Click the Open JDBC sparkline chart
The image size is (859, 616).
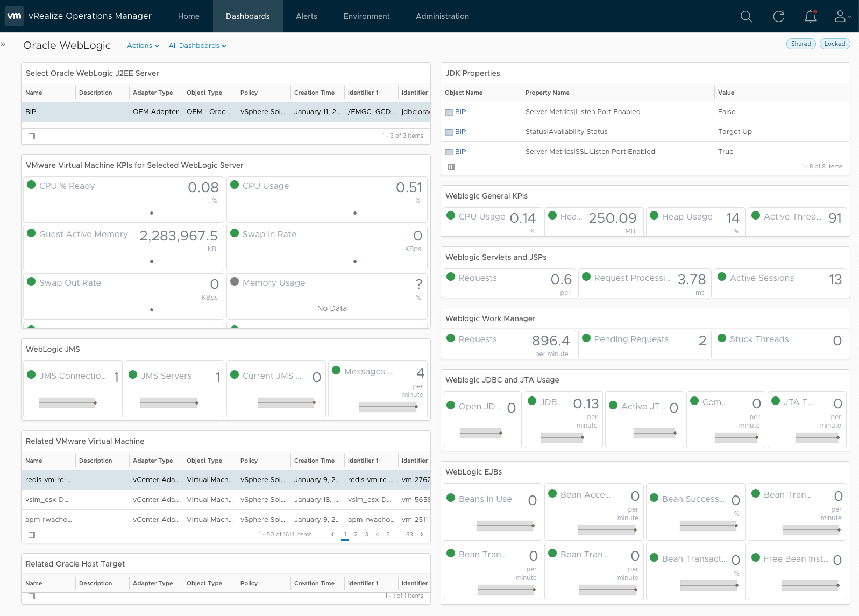[480, 433]
